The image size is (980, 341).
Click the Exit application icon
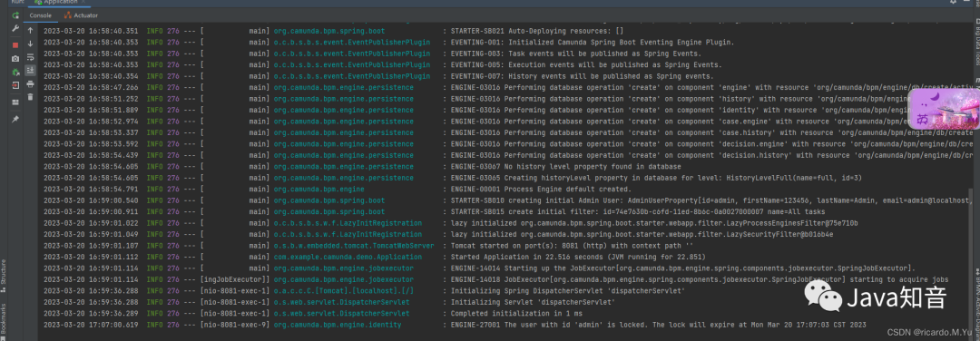click(x=15, y=85)
